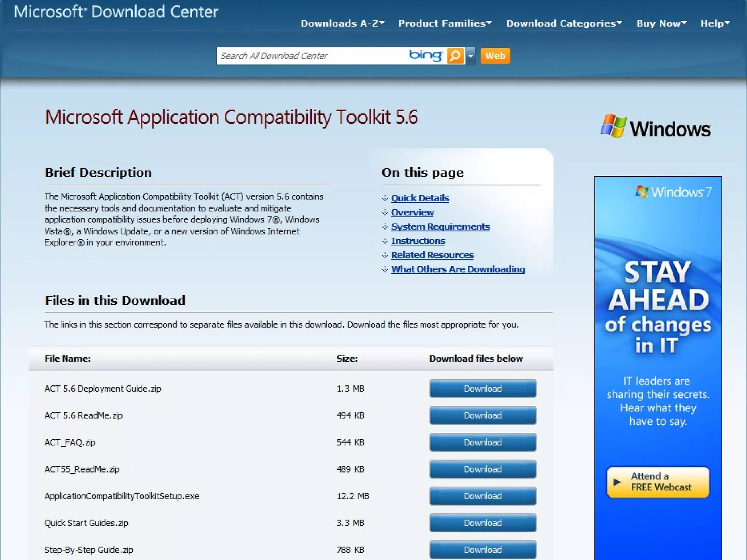Viewport: 747px width, 560px height.
Task: Click down-arrow icon beside Instructions
Action: (x=385, y=241)
